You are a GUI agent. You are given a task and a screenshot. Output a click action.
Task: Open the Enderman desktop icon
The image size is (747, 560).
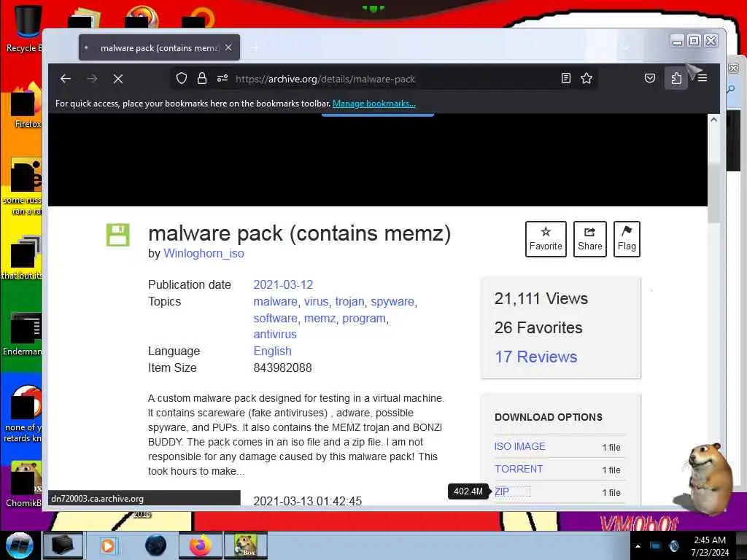23,334
